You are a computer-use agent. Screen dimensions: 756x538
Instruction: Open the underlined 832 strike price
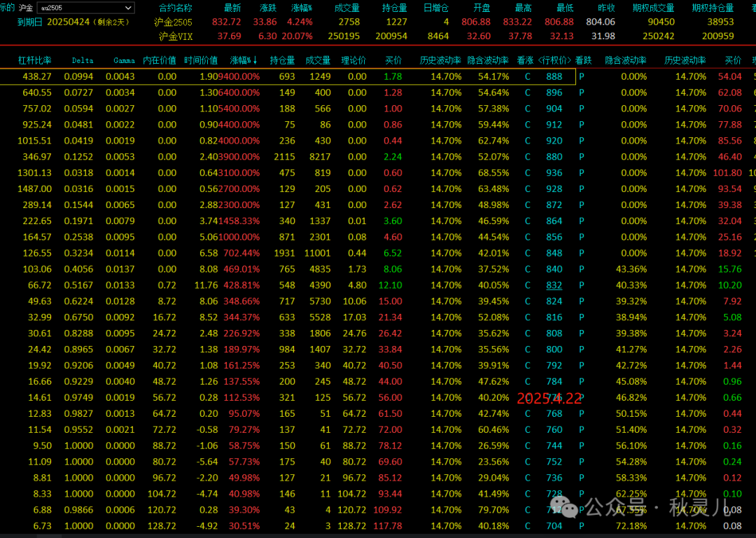coord(554,285)
